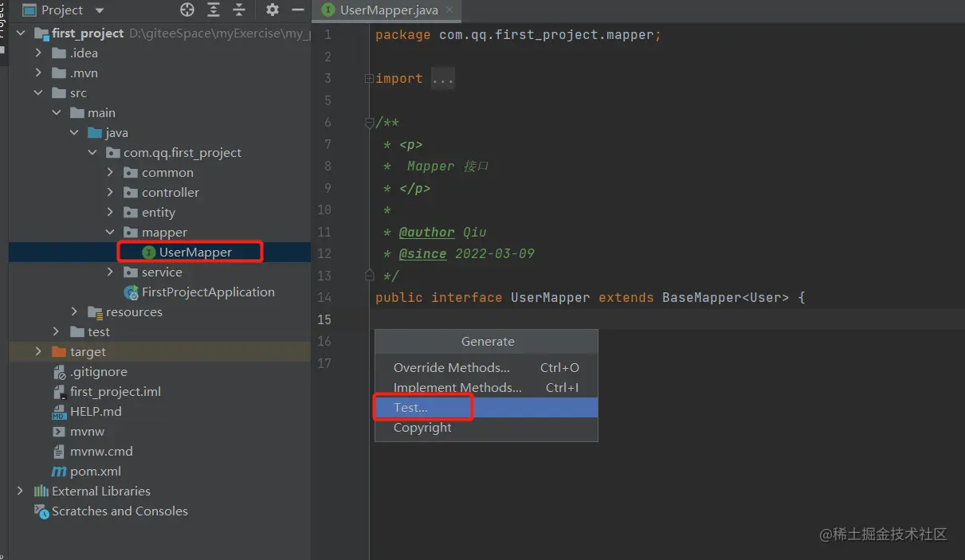Screen dimensions: 965x560
Task: Select the .gitignore file
Action: pyautogui.click(x=98, y=372)
